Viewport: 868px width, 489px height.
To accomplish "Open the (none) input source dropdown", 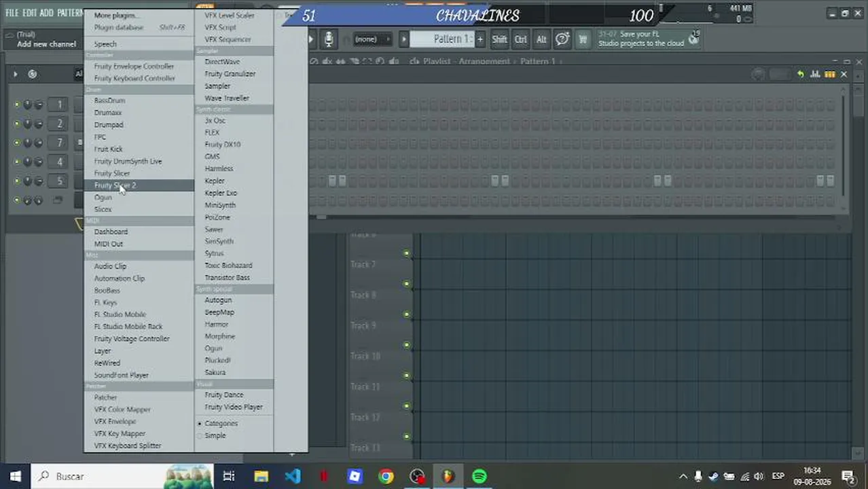I will [371, 39].
